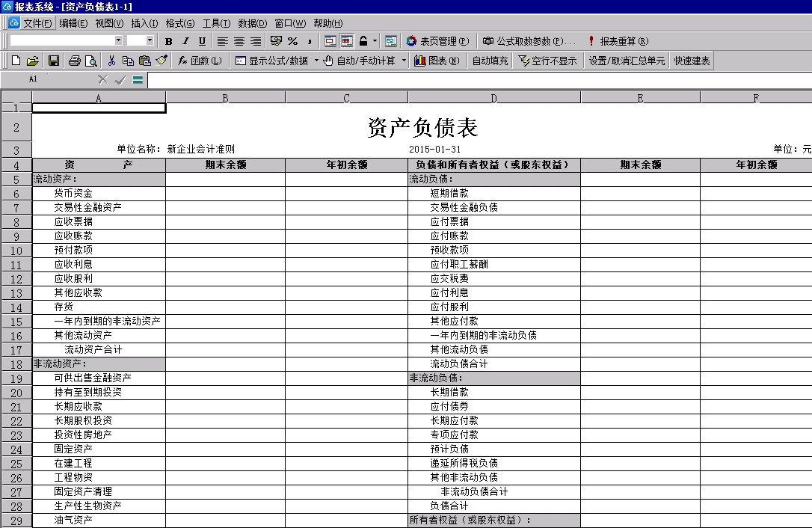Open 工具(T) menu
The width and height of the screenshot is (812, 528).
point(216,23)
